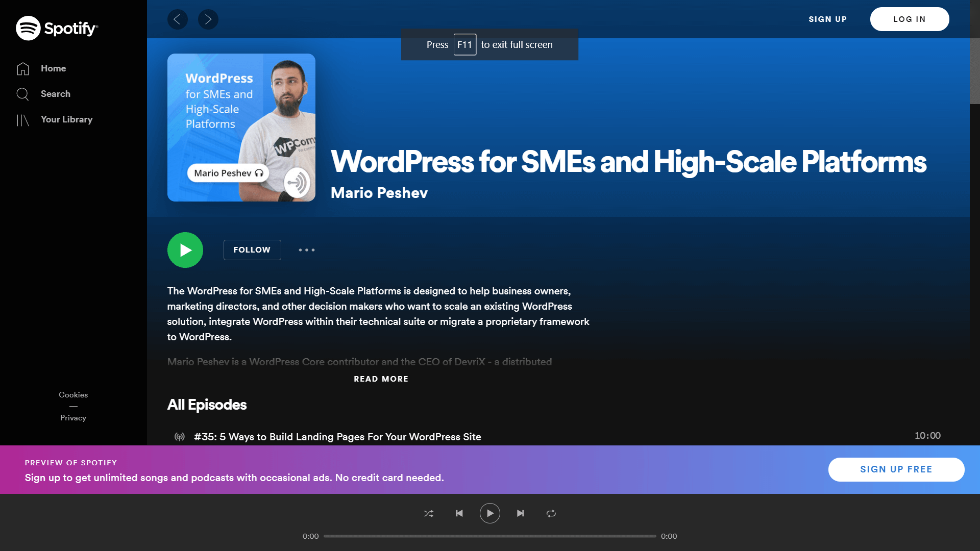980x551 pixels.
Task: Click the playback progress bar
Action: 490,536
